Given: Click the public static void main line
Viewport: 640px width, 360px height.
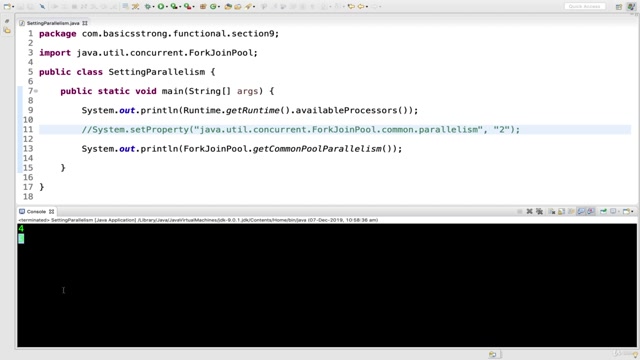Looking at the screenshot, I should click(167, 91).
